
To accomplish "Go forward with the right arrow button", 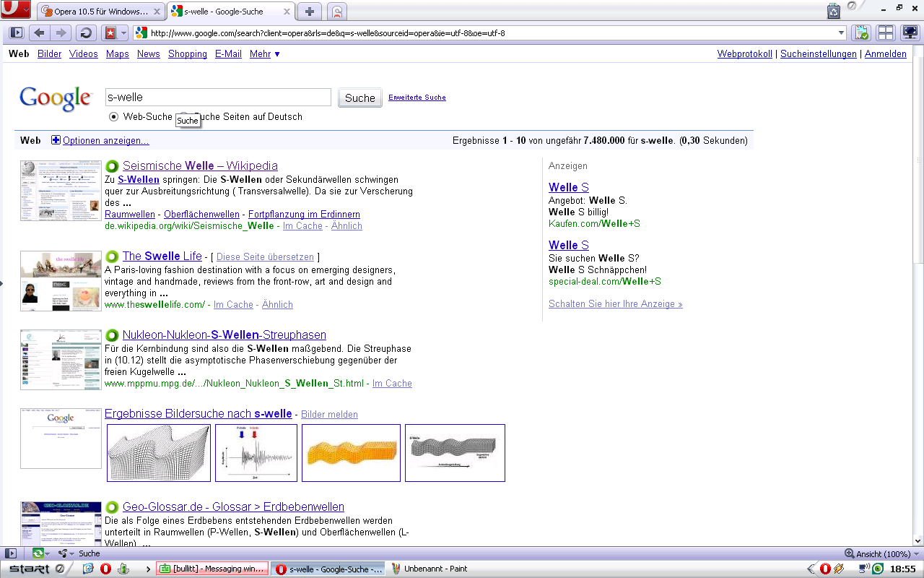I will point(61,33).
